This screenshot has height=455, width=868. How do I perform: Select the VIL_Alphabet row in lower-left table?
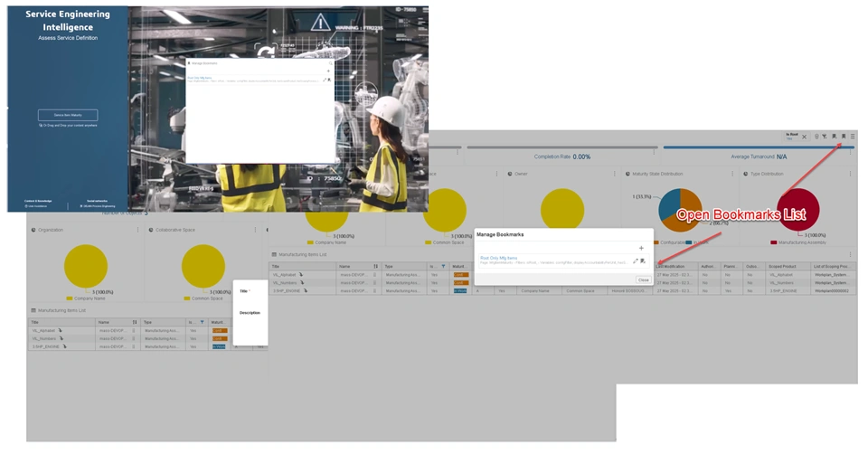45,331
